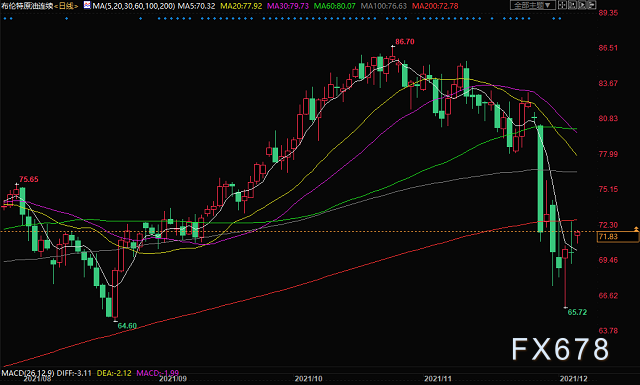Click the play-arrow icon in top-right toolbar

point(582,5)
